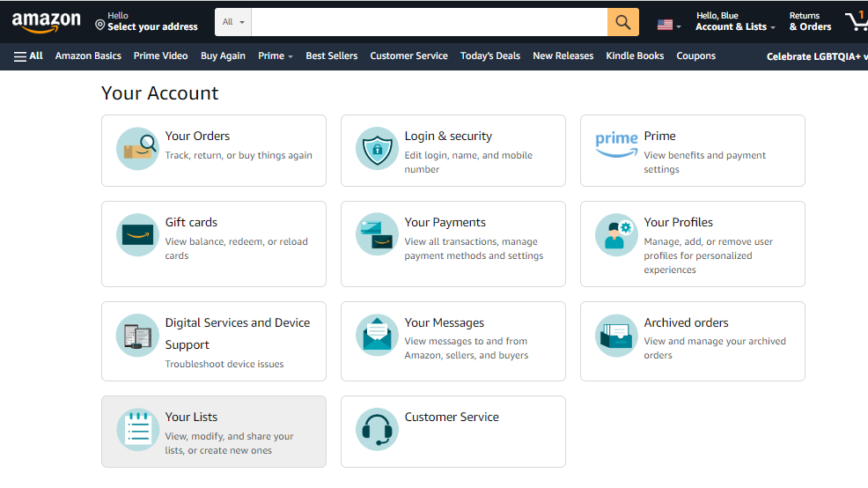868x488 pixels.
Task: Open Today's Deals
Action: point(490,56)
